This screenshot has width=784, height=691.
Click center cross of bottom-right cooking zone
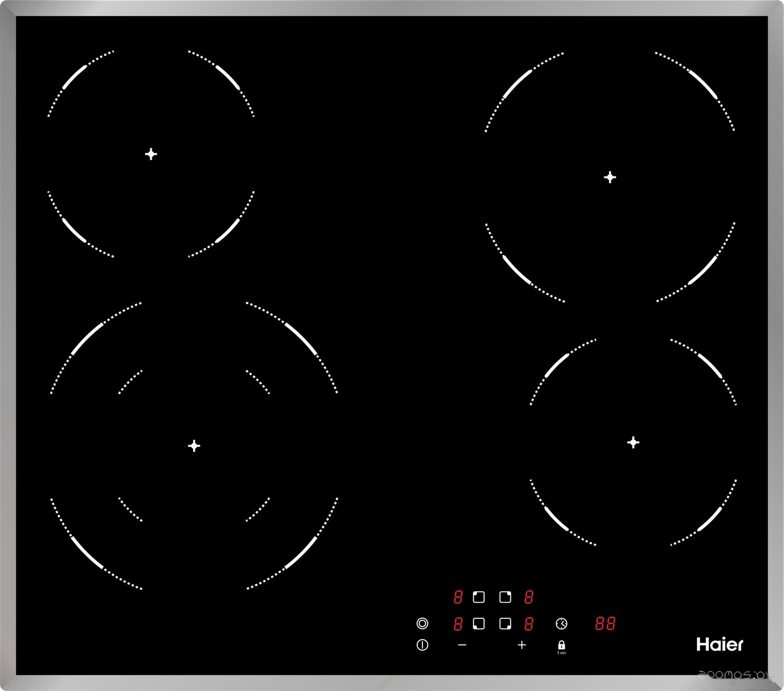pos(633,443)
